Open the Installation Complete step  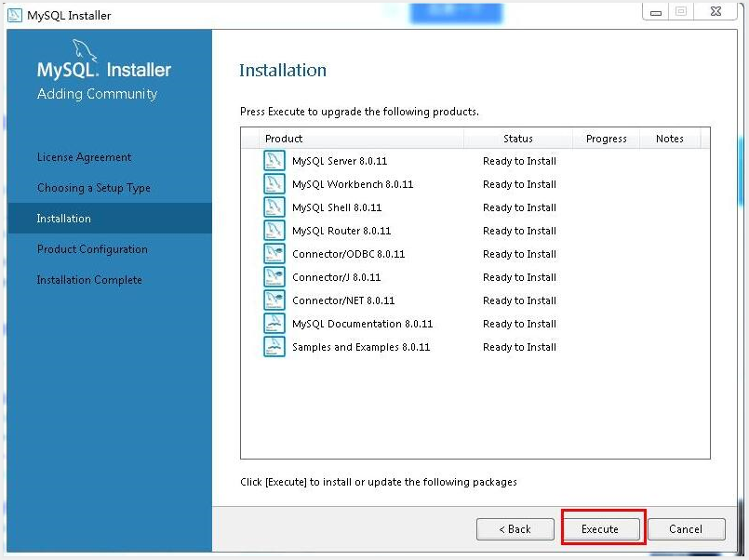[89, 280]
